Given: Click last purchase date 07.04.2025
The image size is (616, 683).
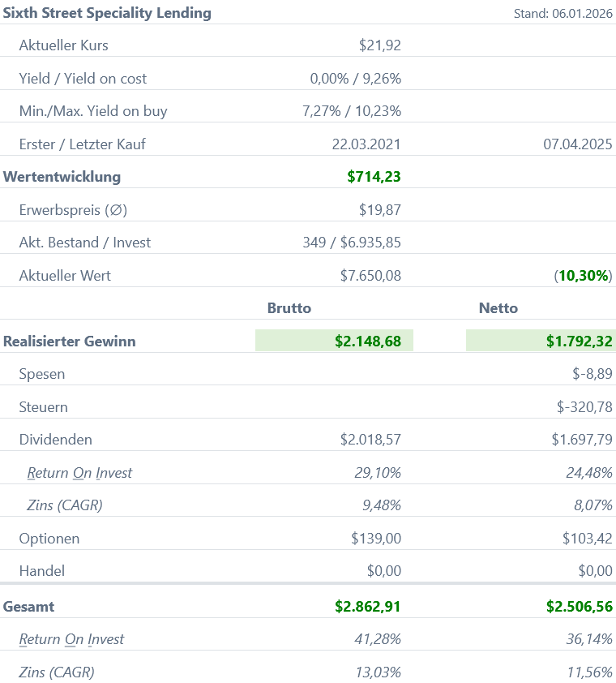Looking at the screenshot, I should coord(577,144).
